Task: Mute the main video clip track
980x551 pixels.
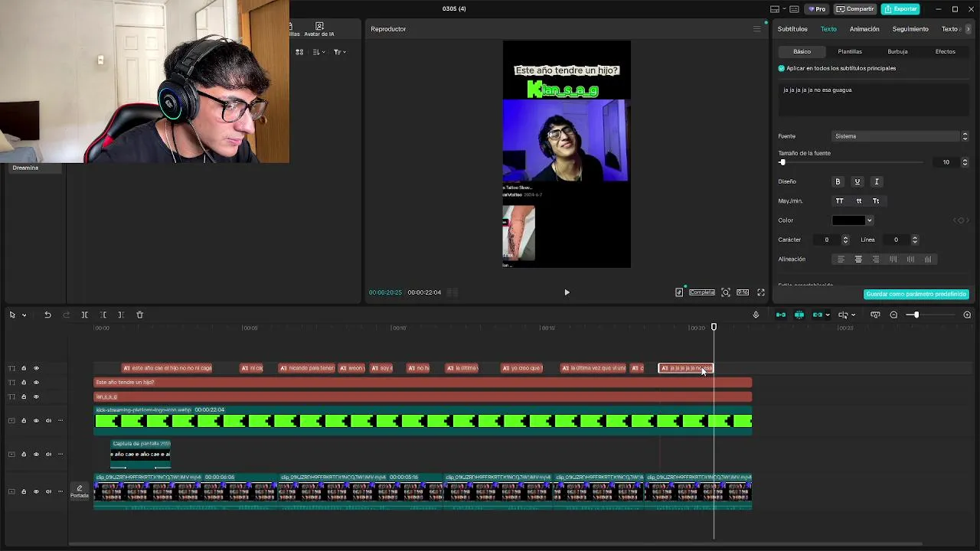Action: [x=48, y=491]
